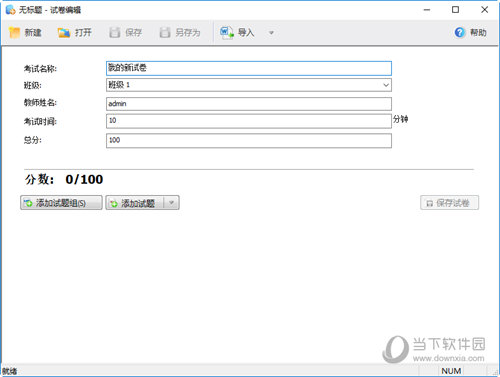Click the 总分 field showing 100
Viewport: 500px width, 377px height.
[249, 140]
